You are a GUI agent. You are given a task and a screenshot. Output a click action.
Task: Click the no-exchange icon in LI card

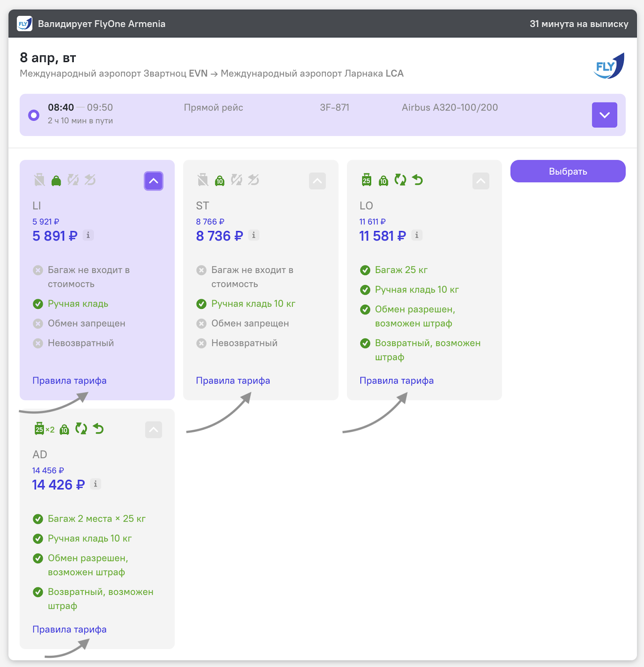point(73,180)
